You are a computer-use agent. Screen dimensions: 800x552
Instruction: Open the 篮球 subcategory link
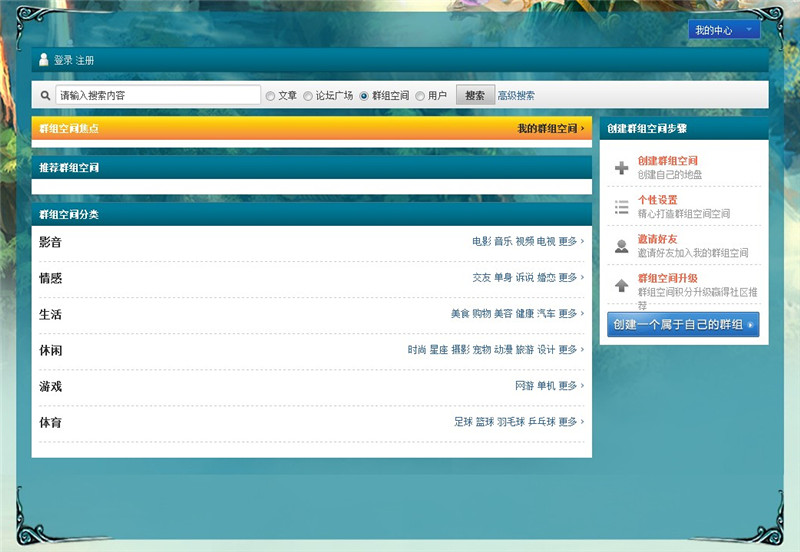pos(485,422)
